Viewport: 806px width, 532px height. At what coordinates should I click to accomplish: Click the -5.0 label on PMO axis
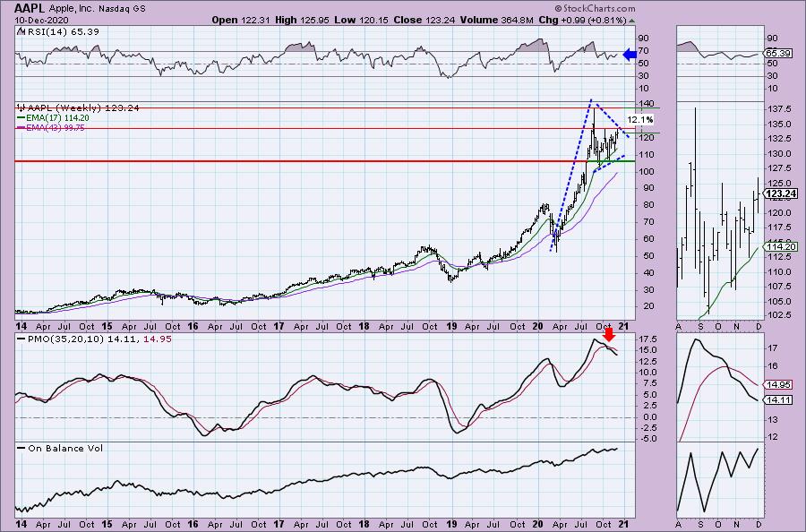pyautogui.click(x=647, y=439)
